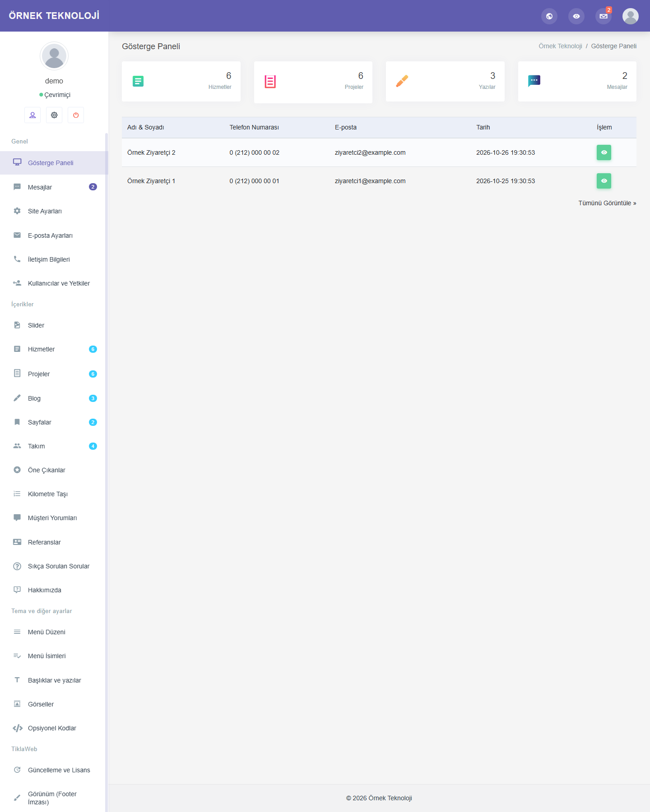
Task: Open the mail notifications icon with badge
Action: 604,16
